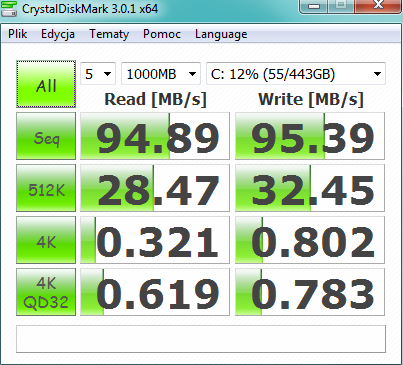Click the Write [MB/s] column header
403x365 pixels.
pos(311,99)
